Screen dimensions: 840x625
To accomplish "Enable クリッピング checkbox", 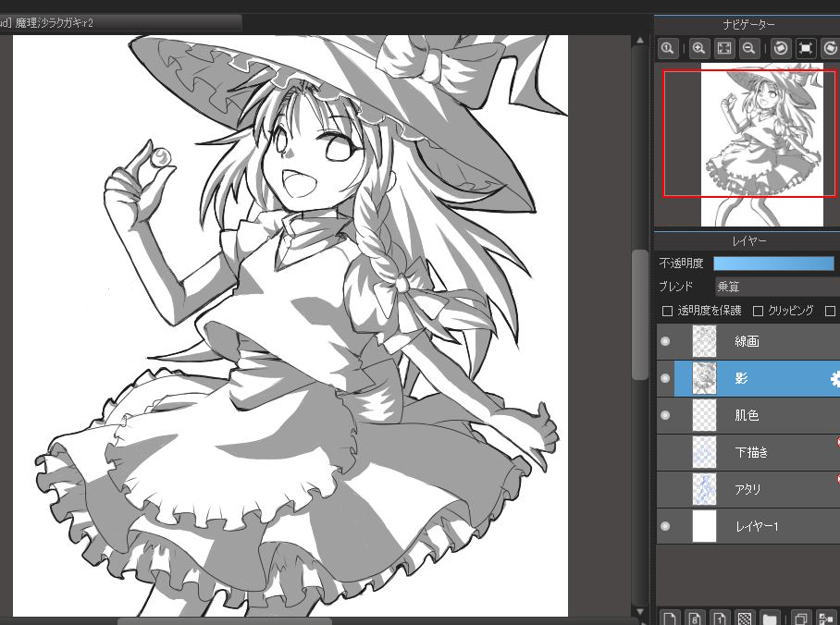I will click(x=758, y=311).
